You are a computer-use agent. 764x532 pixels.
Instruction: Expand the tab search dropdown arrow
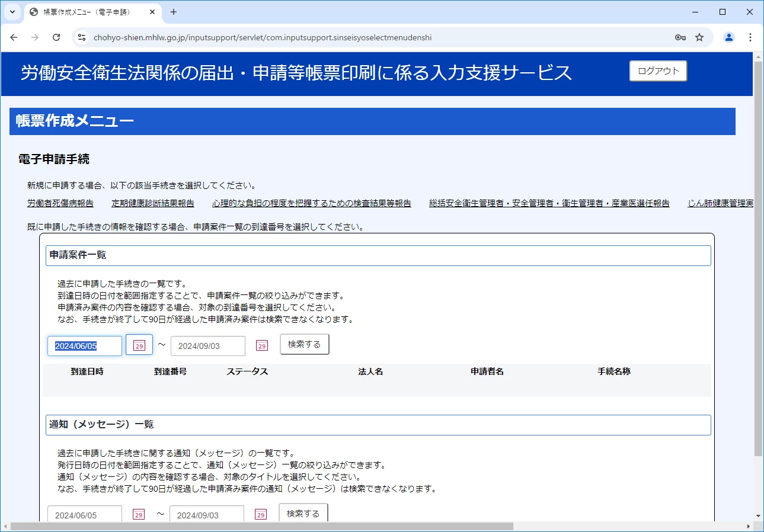pyautogui.click(x=12, y=12)
